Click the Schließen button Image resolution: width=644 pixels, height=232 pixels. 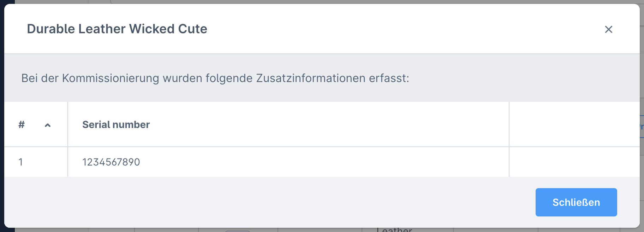point(576,202)
